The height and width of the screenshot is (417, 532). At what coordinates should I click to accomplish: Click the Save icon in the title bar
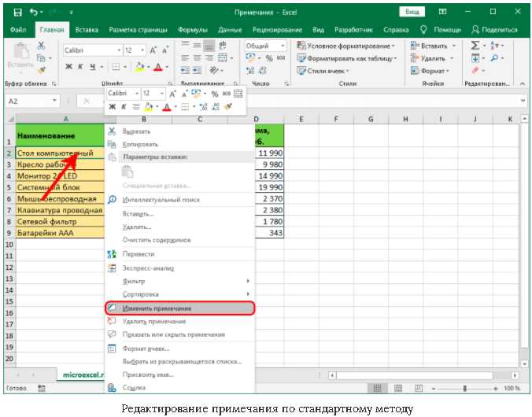point(17,13)
